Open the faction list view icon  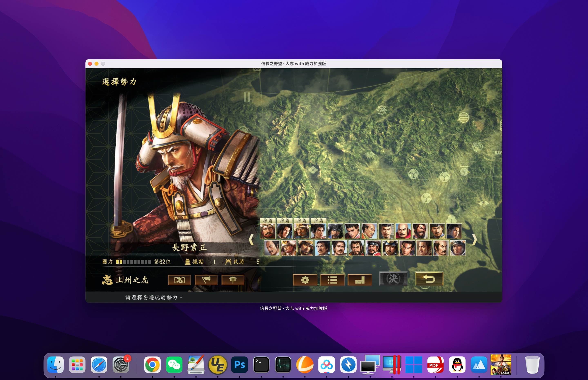333,280
